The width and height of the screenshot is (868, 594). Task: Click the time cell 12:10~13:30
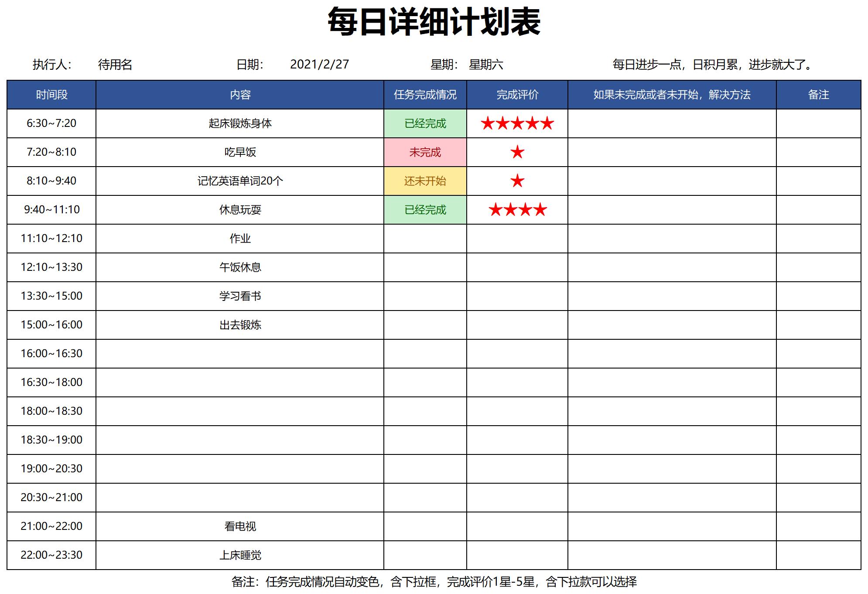click(x=51, y=267)
